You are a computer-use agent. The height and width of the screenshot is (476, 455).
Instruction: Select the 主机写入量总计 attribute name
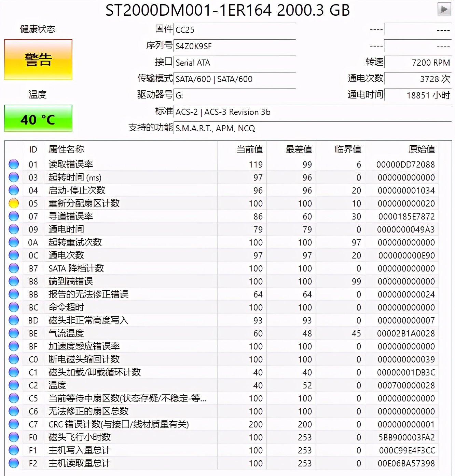pyautogui.click(x=80, y=450)
